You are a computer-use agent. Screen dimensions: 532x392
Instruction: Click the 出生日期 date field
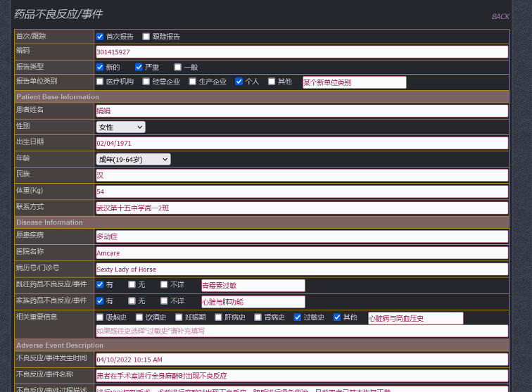[301, 144]
